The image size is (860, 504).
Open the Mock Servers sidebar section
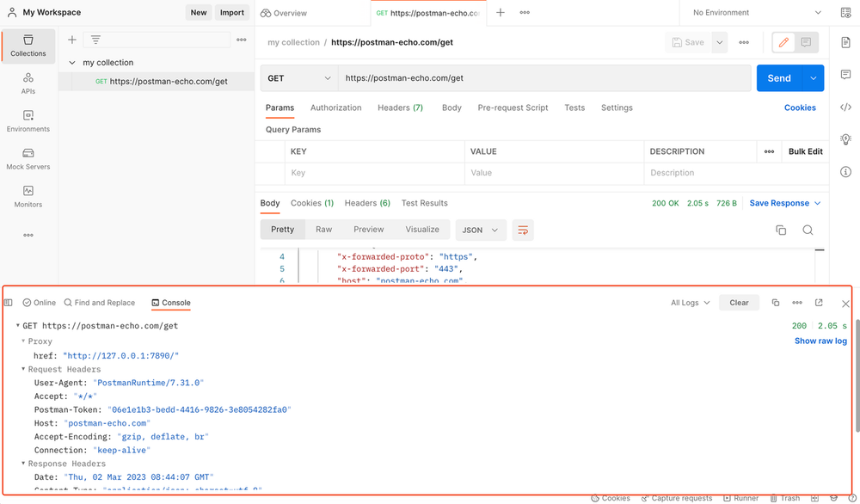click(28, 158)
